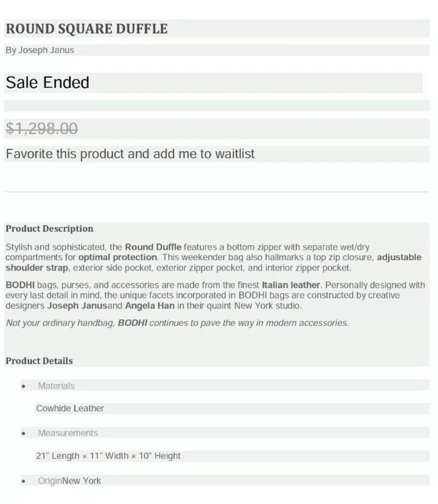Screen dimensions: 438x504
Task: Click the Product Details heading
Action: [39, 361]
